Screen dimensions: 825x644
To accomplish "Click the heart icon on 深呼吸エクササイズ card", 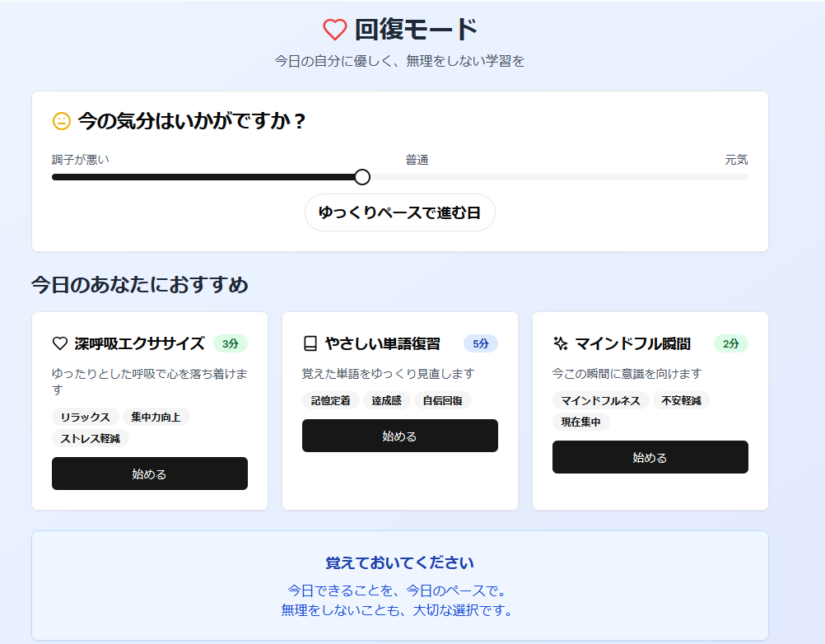I will pyautogui.click(x=59, y=343).
